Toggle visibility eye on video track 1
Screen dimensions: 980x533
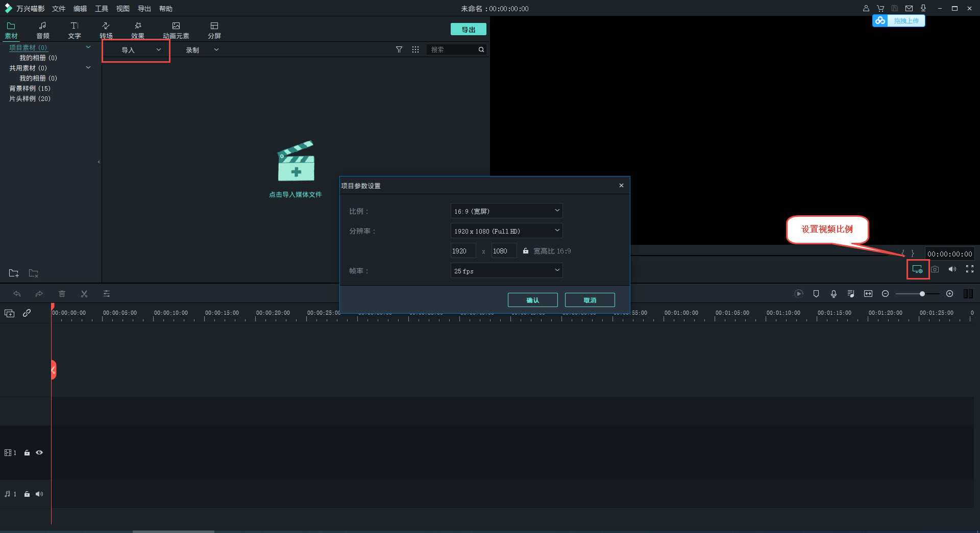tap(39, 452)
